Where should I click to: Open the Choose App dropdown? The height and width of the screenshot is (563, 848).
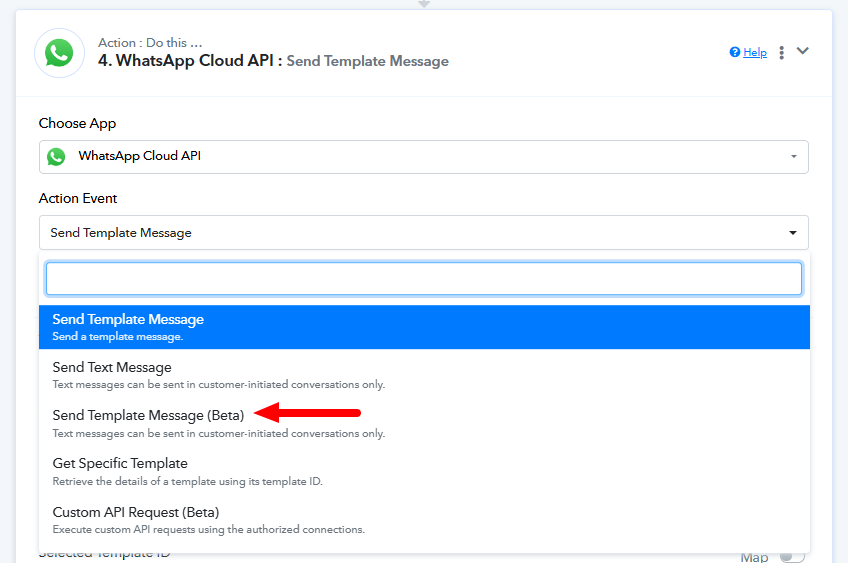423,157
